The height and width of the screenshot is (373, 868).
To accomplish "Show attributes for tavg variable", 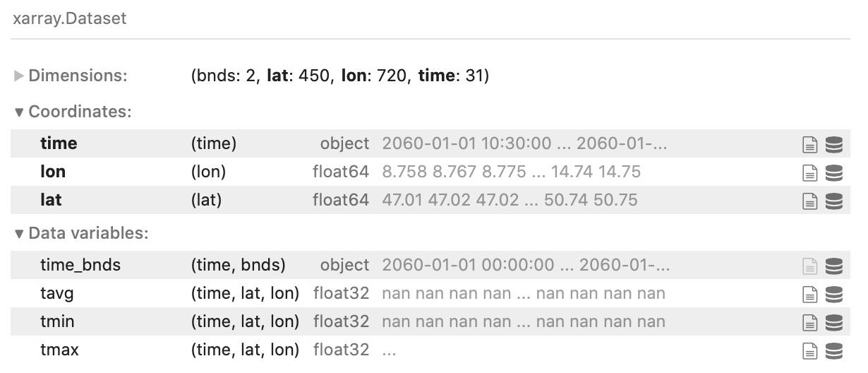I will 809,294.
